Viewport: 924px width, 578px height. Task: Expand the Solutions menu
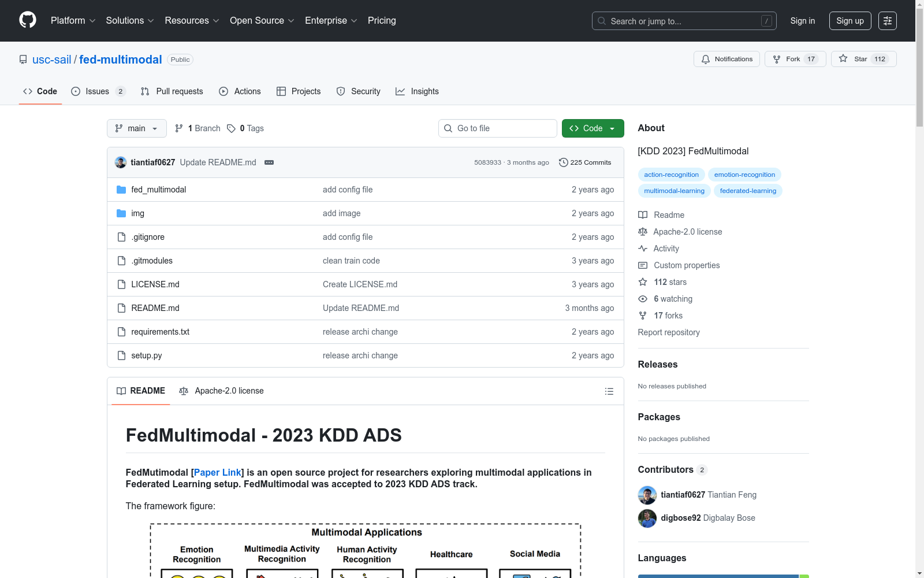click(x=130, y=21)
